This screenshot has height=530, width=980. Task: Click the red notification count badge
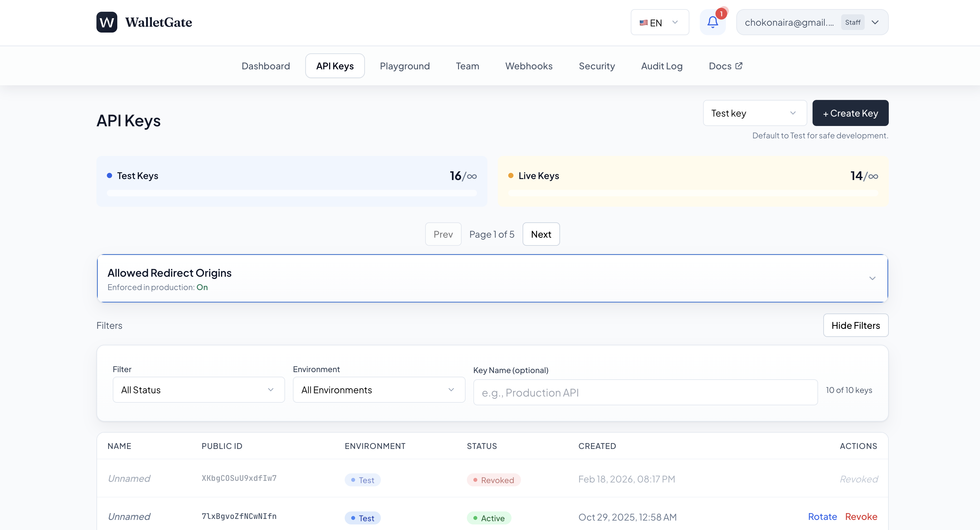721,14
